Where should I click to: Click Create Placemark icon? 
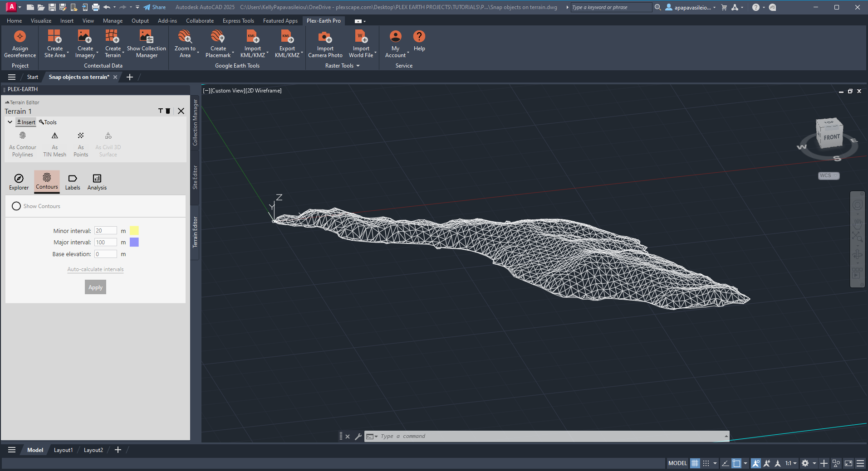click(x=218, y=37)
